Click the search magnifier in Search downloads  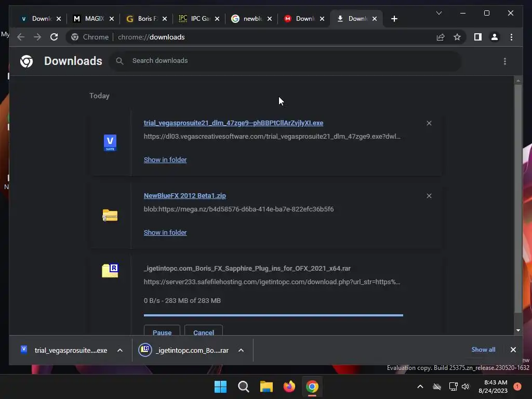click(x=119, y=61)
